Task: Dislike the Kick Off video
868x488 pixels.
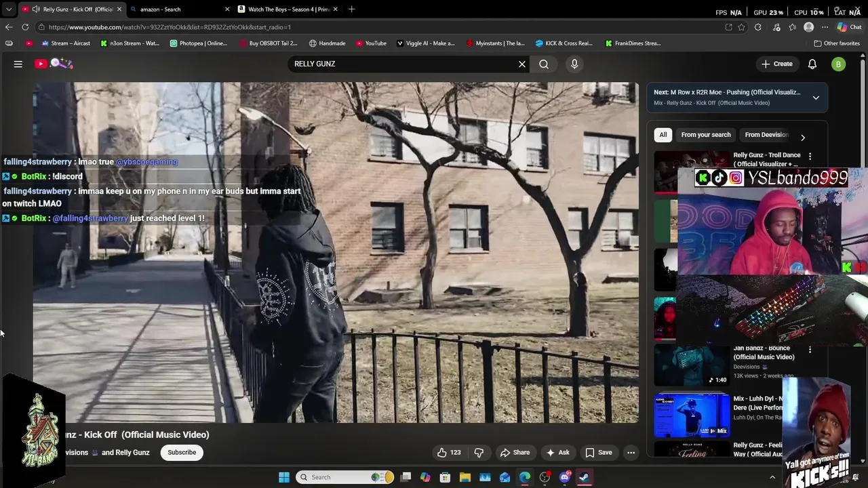Action: (479, 453)
